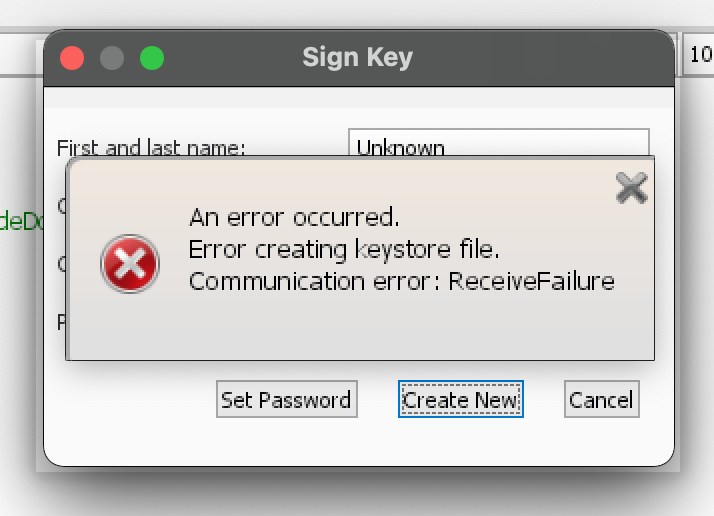Zoom the window with the green button

tap(152, 58)
